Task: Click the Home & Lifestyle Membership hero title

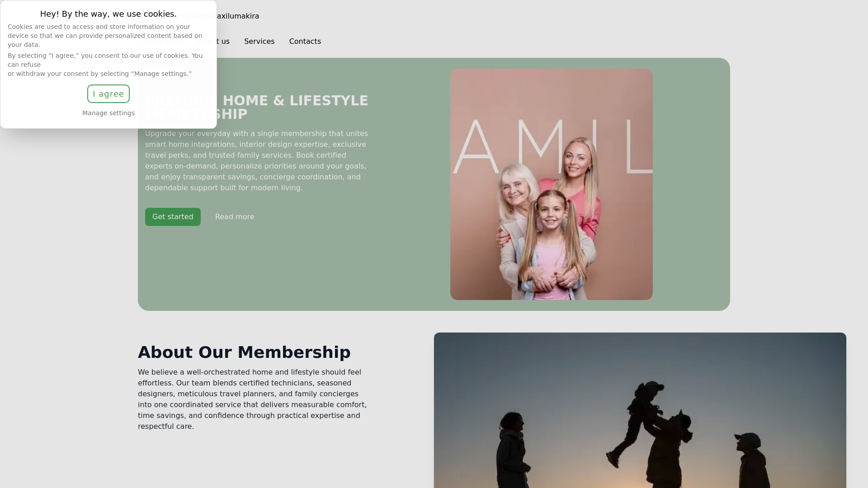Action: click(257, 108)
